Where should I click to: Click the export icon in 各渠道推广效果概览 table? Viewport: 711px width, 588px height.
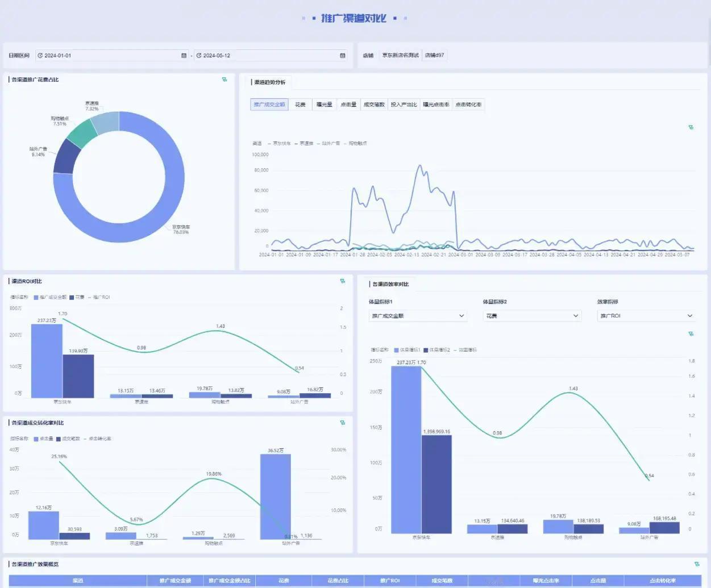(x=697, y=564)
